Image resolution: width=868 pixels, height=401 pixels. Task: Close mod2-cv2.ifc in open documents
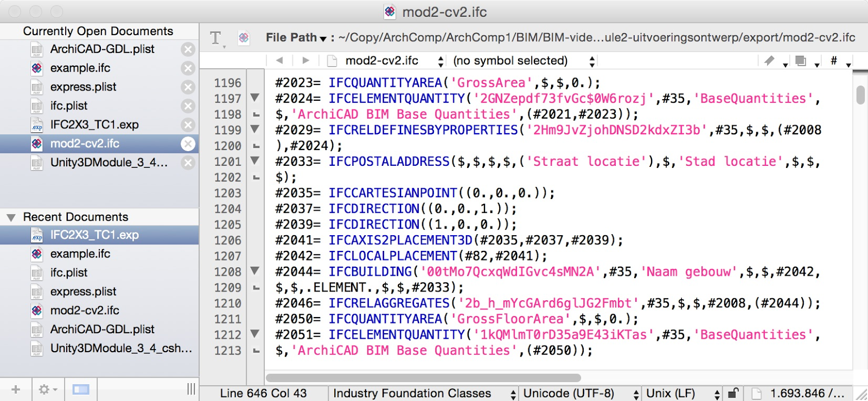[188, 144]
